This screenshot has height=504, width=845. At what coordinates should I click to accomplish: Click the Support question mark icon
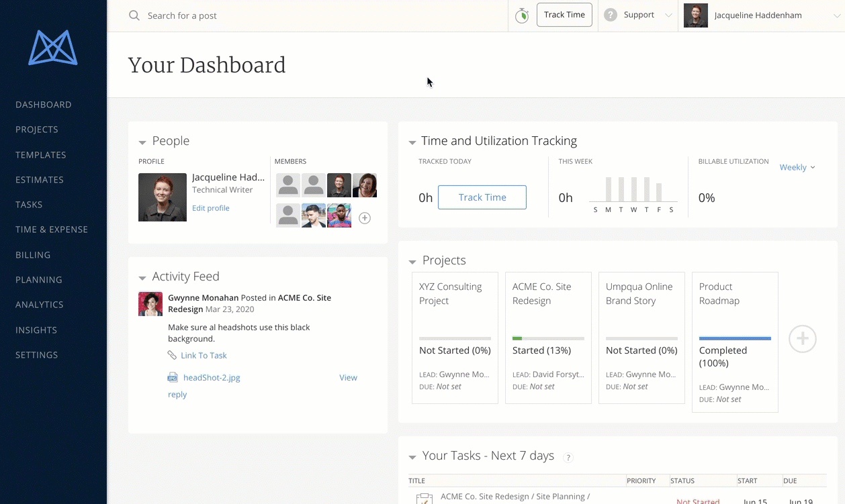click(x=610, y=15)
